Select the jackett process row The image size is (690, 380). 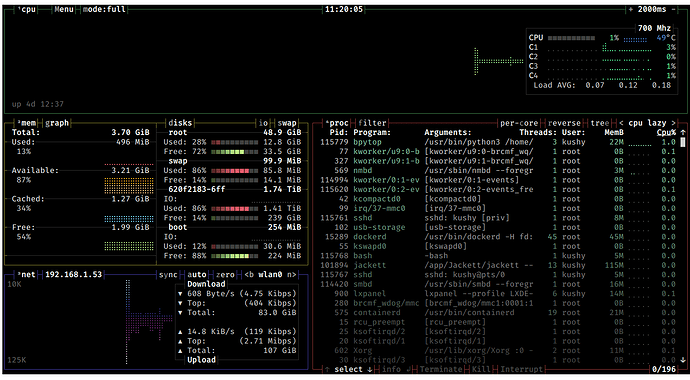tap(498, 265)
